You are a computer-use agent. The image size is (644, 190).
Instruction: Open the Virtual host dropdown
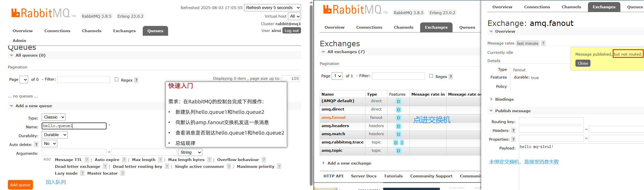coord(294,16)
